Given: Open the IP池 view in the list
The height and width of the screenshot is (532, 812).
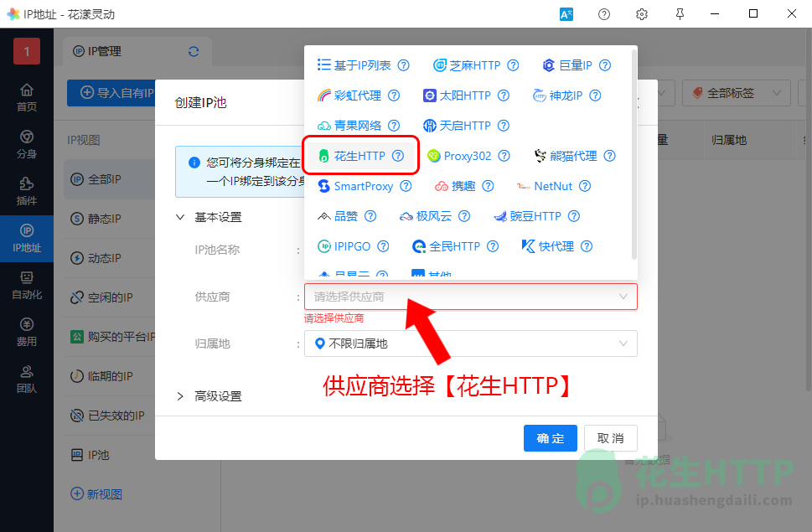Looking at the screenshot, I should pyautogui.click(x=110, y=455).
